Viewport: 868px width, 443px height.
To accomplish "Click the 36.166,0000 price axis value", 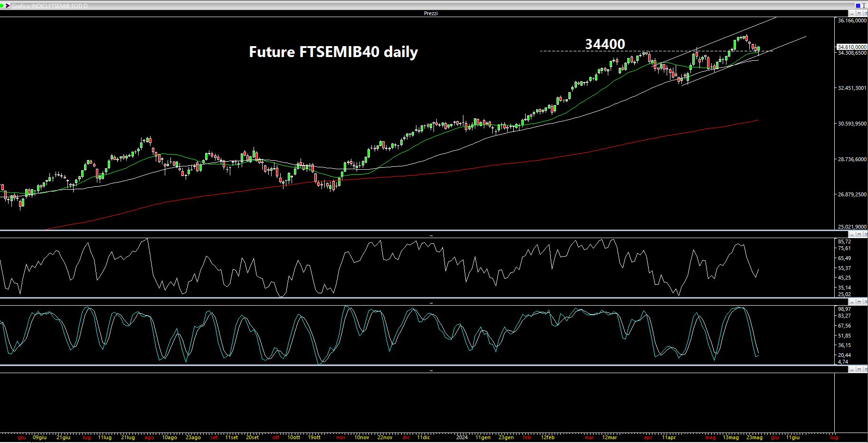I will click(x=853, y=21).
